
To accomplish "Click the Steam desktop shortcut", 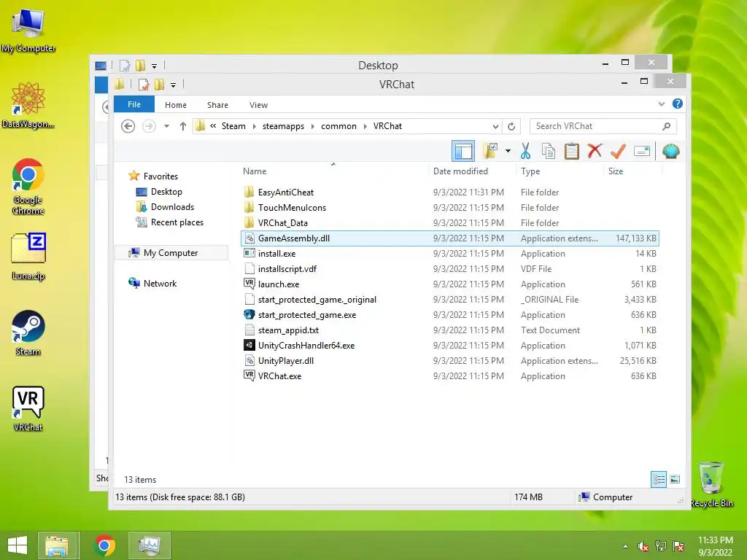I will click(28, 332).
